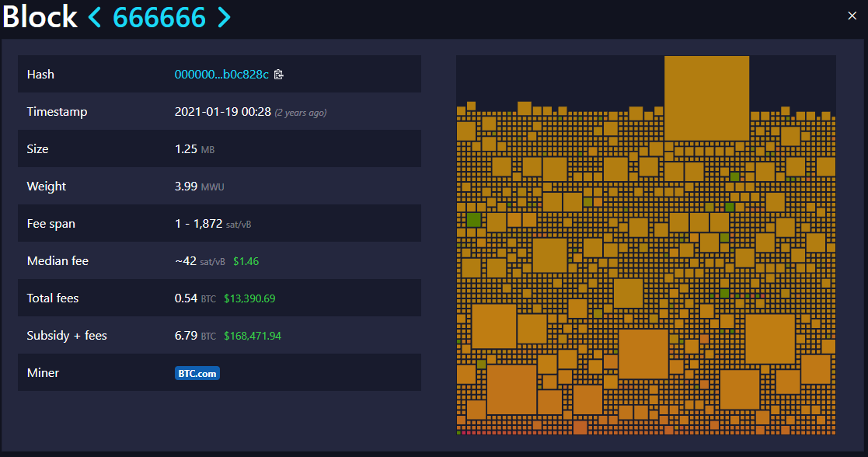
Task: Close the block details panel
Action: point(852,15)
